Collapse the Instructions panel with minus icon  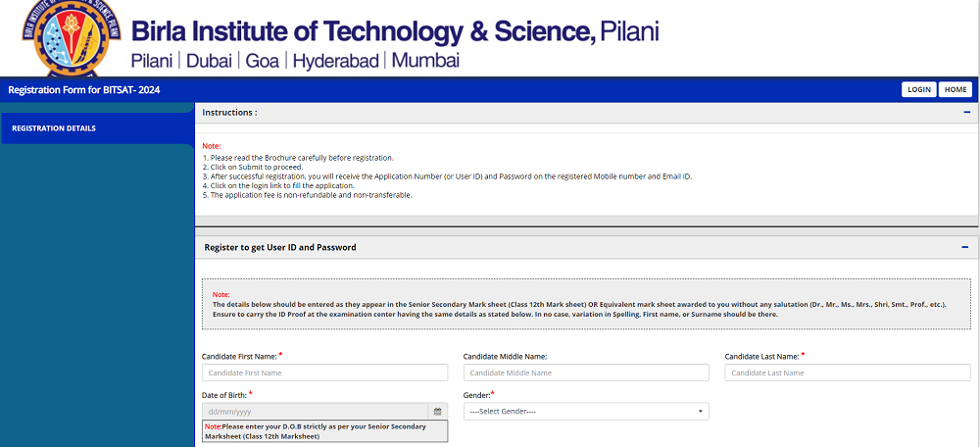click(966, 113)
